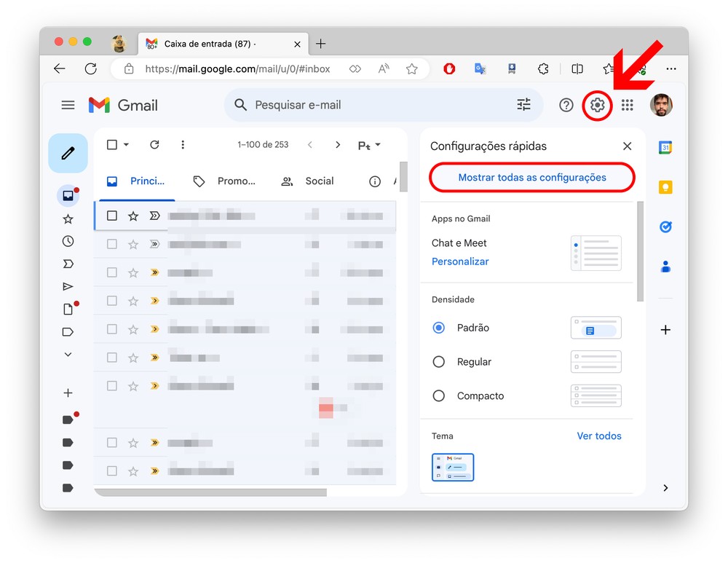This screenshot has height=563, width=728.
Task: Star the first email in list
Action: (133, 216)
